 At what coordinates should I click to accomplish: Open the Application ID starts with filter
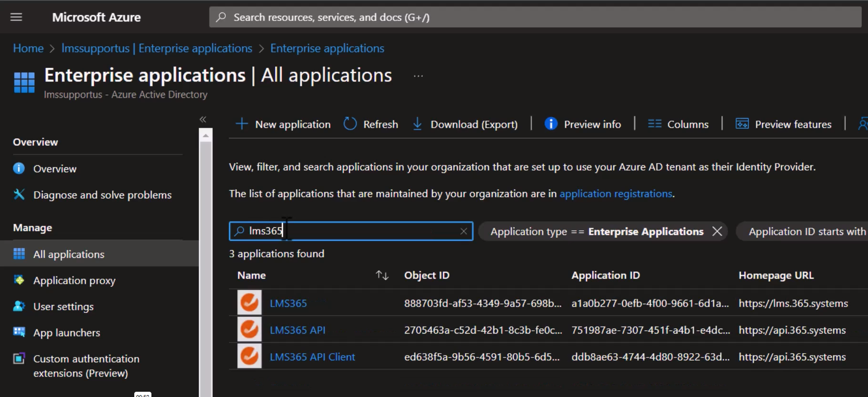pyautogui.click(x=806, y=232)
